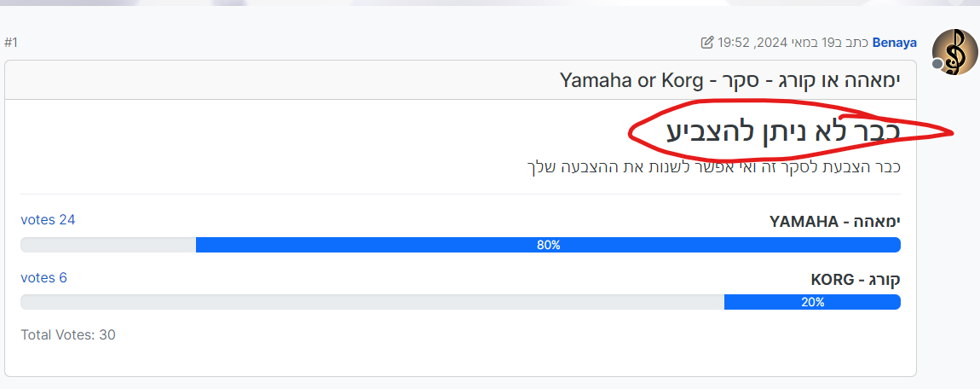
Task: Open Benaya's treble clef avatar
Action: (954, 52)
